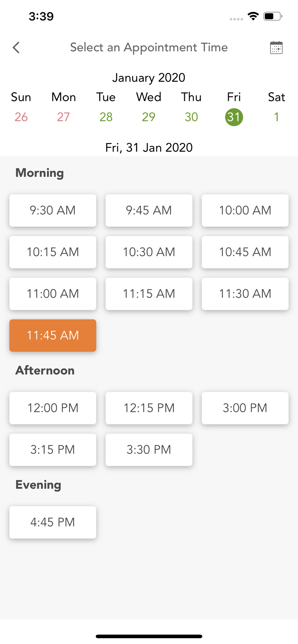Pick the 9:30 AM time slot

coord(53,210)
